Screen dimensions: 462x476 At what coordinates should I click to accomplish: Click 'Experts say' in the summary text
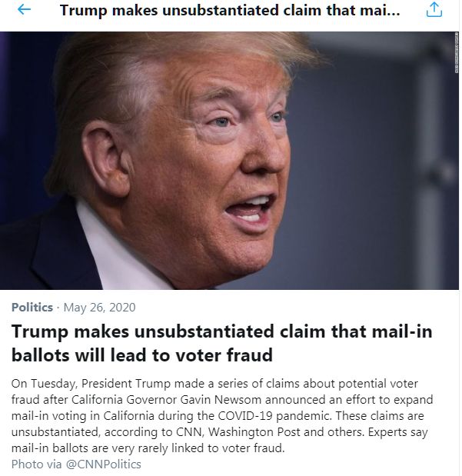click(397, 432)
